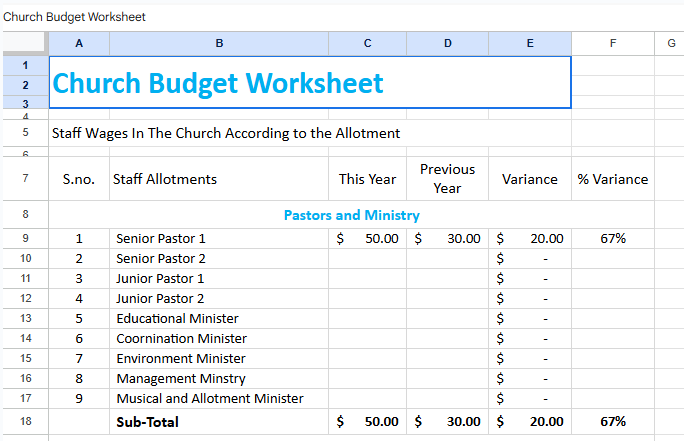Viewport: 684px width, 441px height.
Task: Click the Junior Pastor 2 cell
Action: pos(219,299)
